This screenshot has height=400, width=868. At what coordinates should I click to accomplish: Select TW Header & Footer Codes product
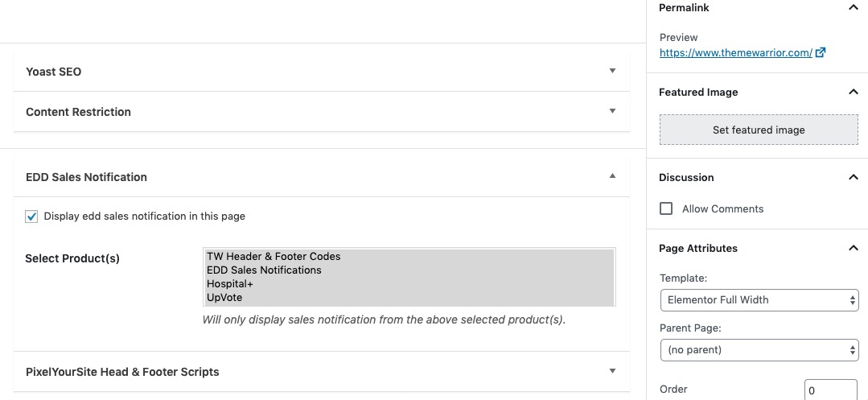(x=274, y=257)
